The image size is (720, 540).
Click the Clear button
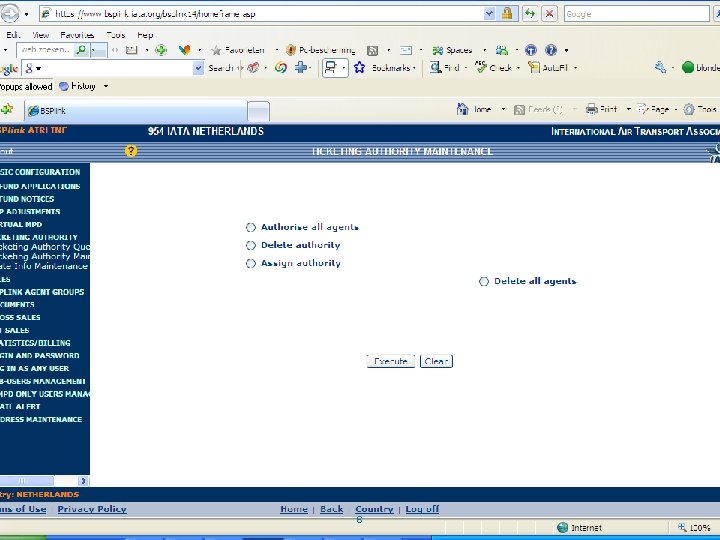pyautogui.click(x=436, y=361)
